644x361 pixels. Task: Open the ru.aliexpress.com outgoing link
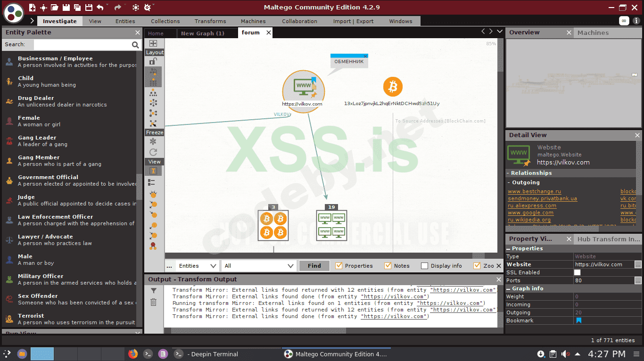[x=532, y=205]
